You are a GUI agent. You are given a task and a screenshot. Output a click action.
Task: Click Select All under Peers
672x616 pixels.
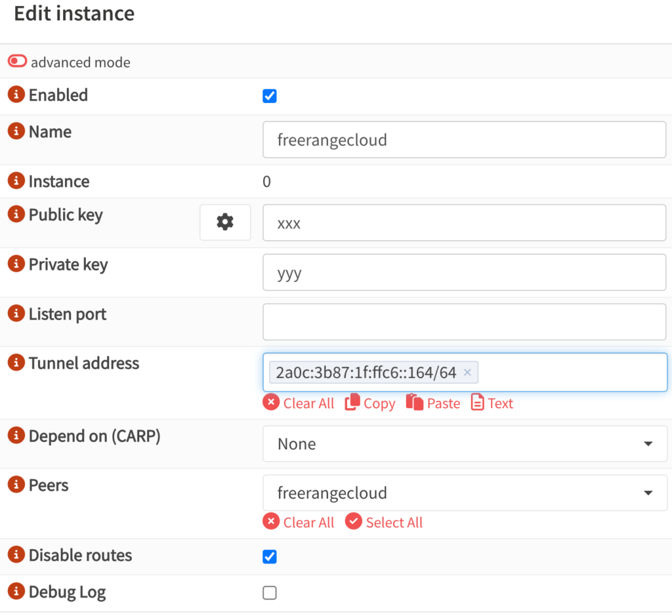[x=384, y=522]
